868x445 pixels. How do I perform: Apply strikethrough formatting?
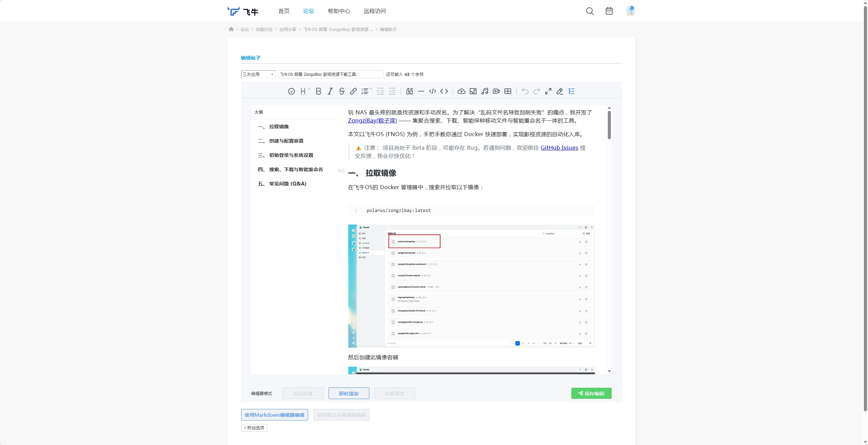click(342, 91)
